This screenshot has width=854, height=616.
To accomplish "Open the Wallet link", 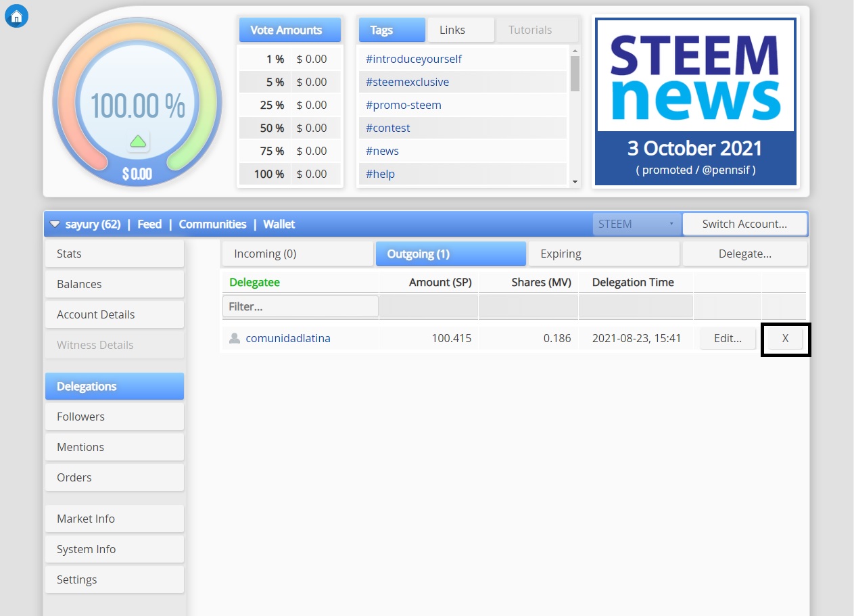I will (x=279, y=224).
